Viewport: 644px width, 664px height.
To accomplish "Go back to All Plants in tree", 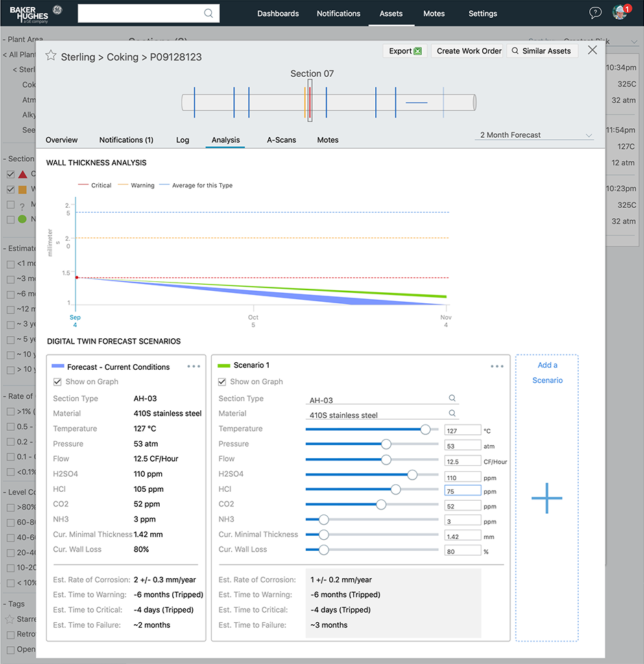I will tap(19, 55).
